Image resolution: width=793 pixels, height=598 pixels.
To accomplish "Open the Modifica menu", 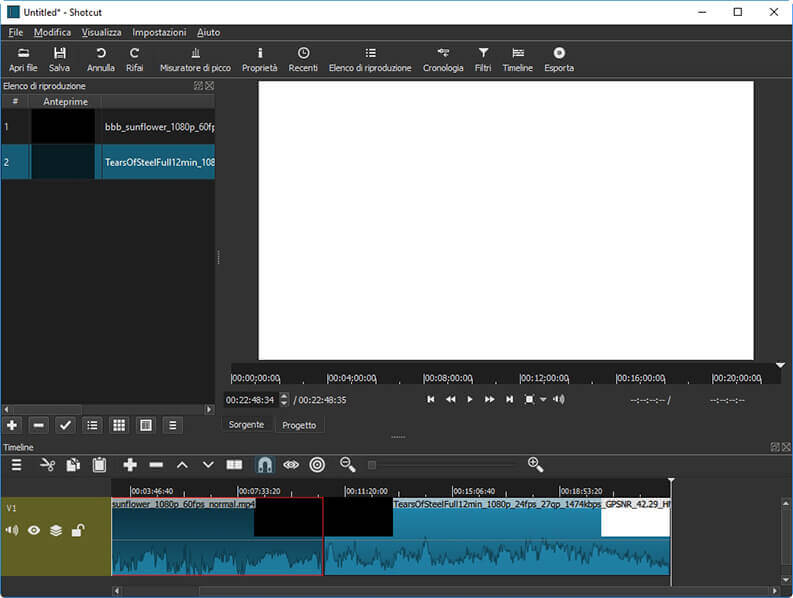I will click(52, 32).
